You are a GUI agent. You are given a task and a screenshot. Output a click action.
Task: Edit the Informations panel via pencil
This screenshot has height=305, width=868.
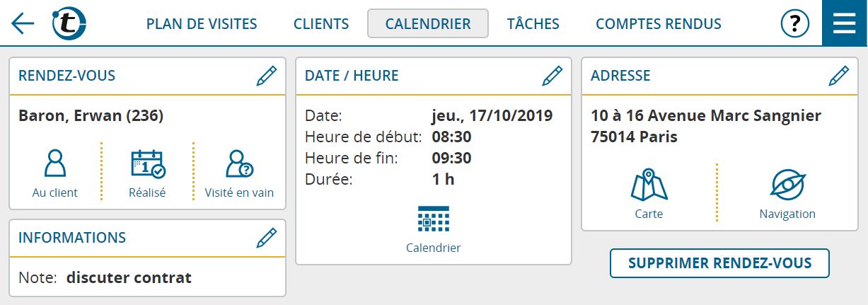point(267,238)
